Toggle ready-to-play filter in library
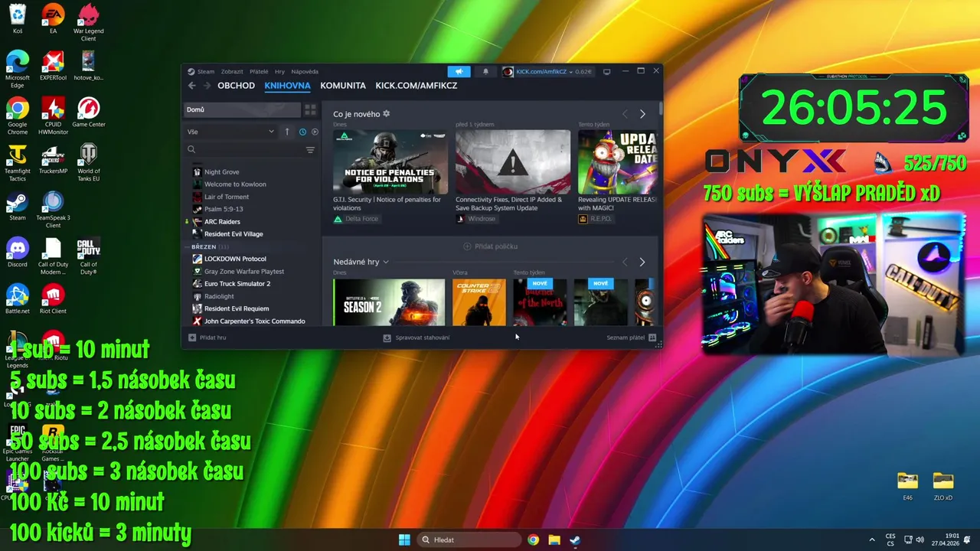The width and height of the screenshot is (980, 551). pyautogui.click(x=315, y=132)
